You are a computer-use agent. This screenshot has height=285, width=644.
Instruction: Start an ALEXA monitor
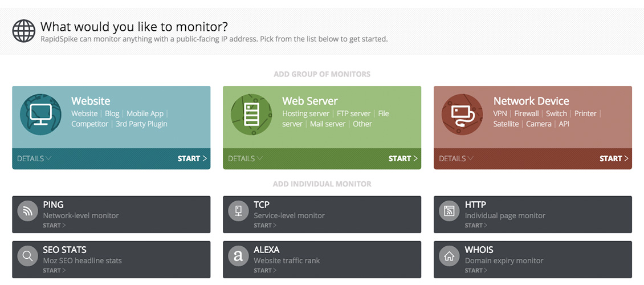pyautogui.click(x=265, y=271)
